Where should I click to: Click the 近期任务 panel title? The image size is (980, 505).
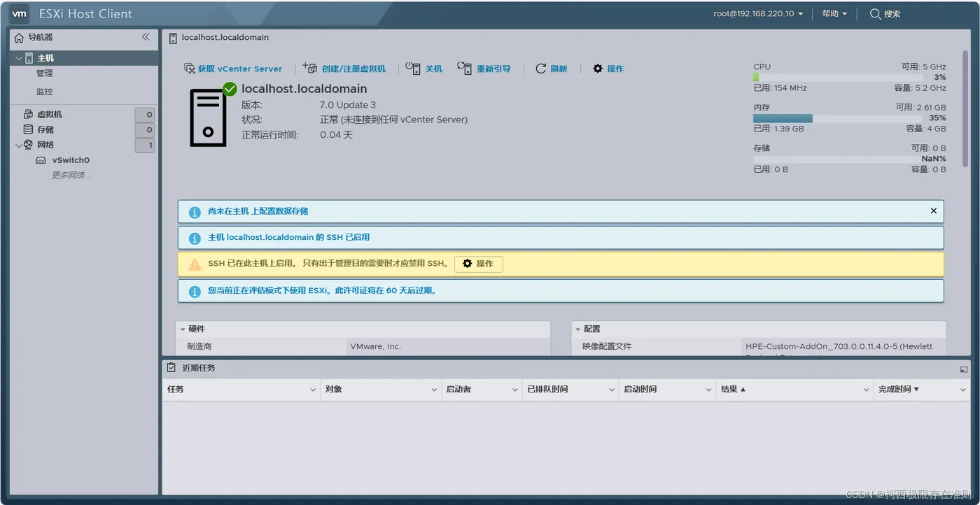click(x=199, y=368)
